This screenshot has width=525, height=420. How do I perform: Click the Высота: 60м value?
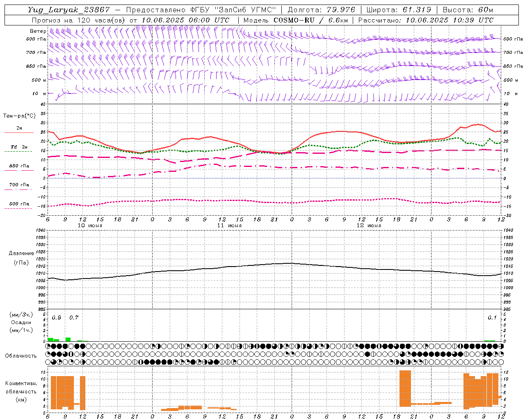tap(468, 10)
